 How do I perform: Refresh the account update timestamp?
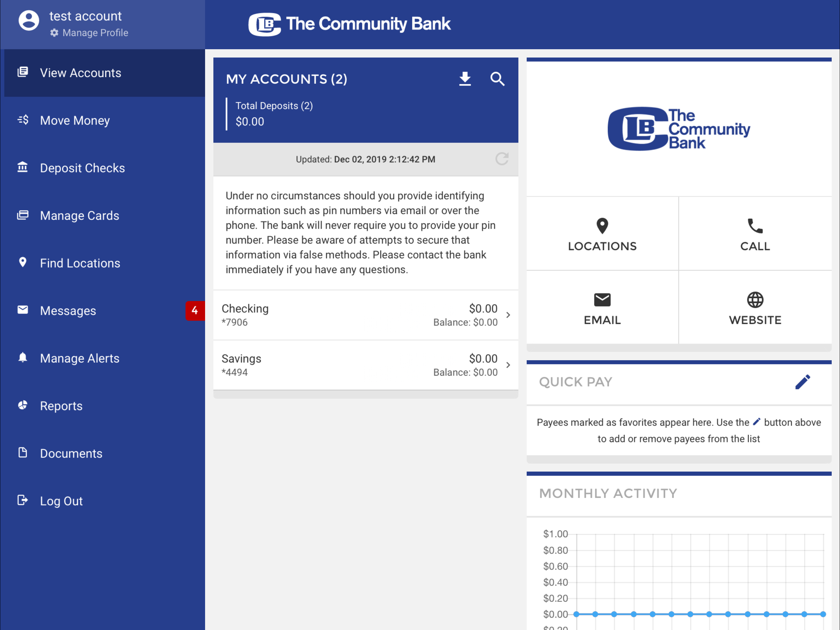(x=502, y=159)
